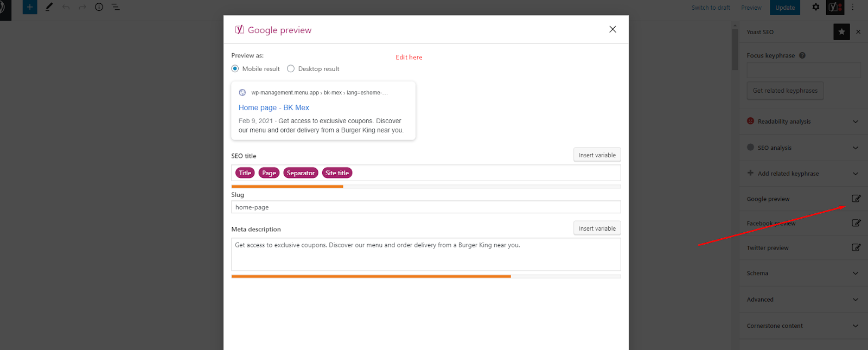Click the Preview button in top bar

click(x=751, y=8)
